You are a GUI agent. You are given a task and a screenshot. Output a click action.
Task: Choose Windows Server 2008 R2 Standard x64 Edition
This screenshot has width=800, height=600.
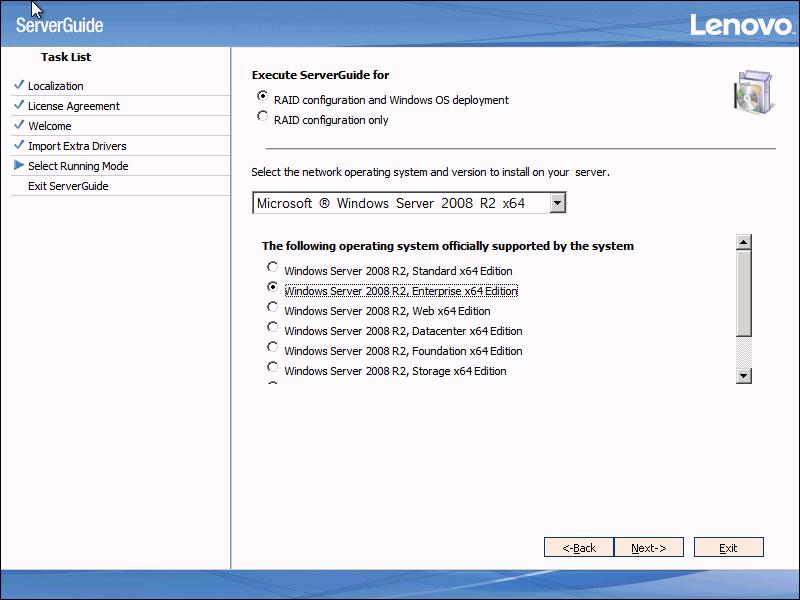(x=273, y=268)
